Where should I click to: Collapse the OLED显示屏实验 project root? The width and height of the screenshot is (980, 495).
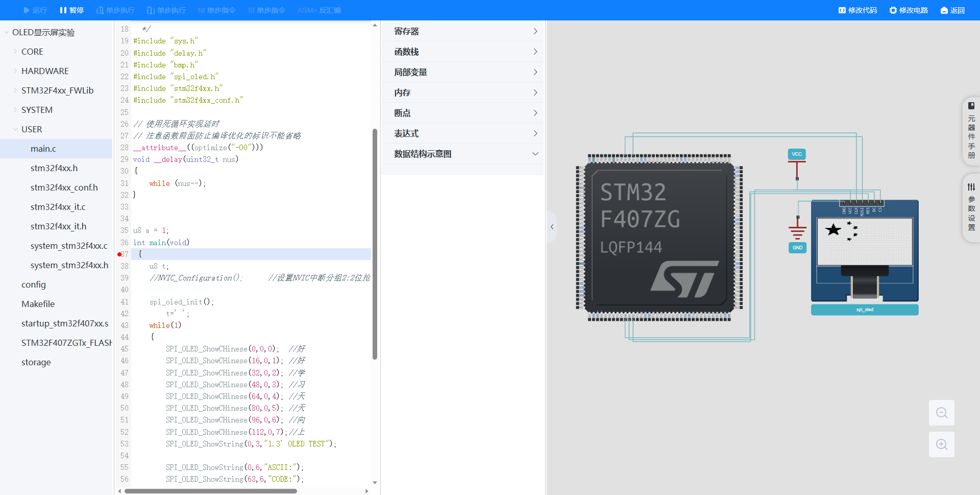7,32
